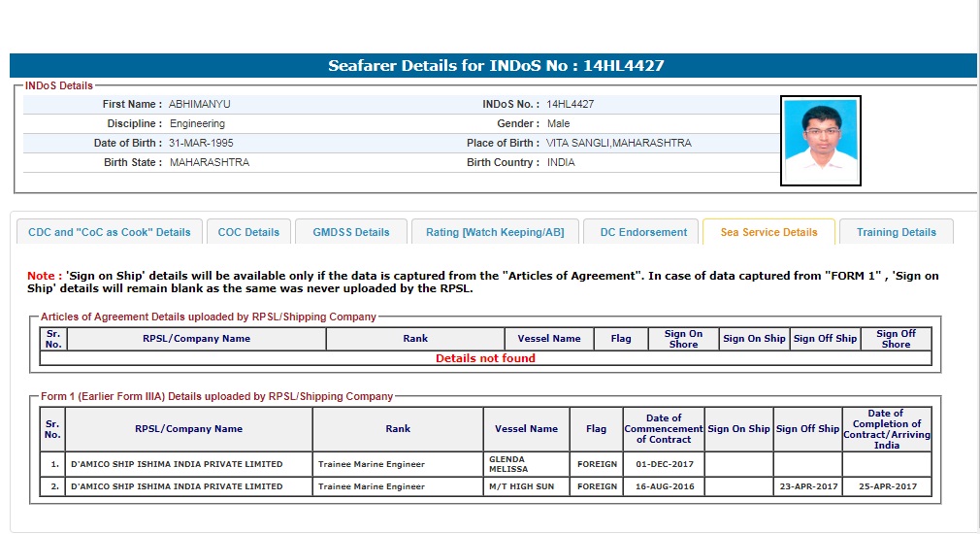Click the Seafarer Details title banner
The height and width of the screenshot is (534, 980).
[495, 66]
